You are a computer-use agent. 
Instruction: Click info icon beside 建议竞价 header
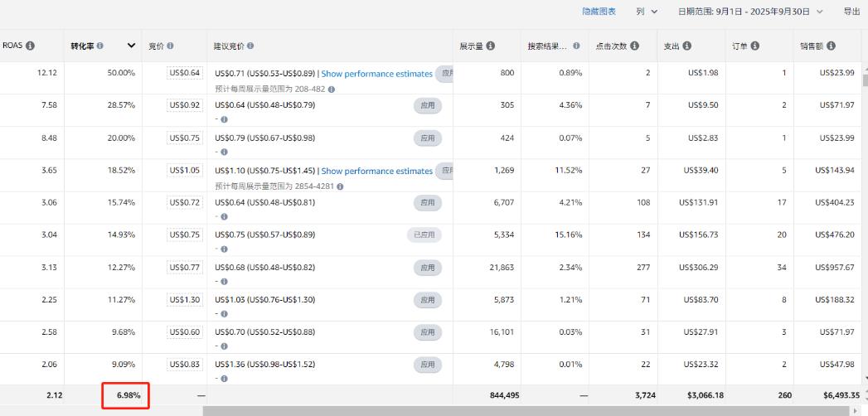250,46
